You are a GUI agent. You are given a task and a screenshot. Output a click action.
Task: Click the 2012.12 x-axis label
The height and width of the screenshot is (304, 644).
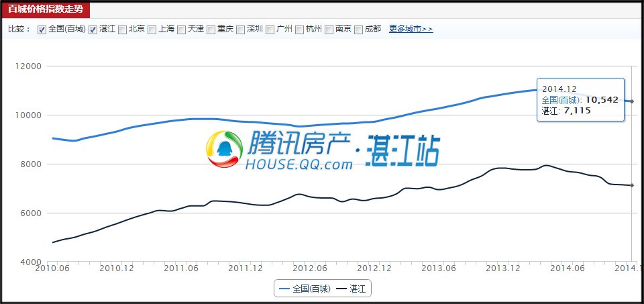(374, 268)
